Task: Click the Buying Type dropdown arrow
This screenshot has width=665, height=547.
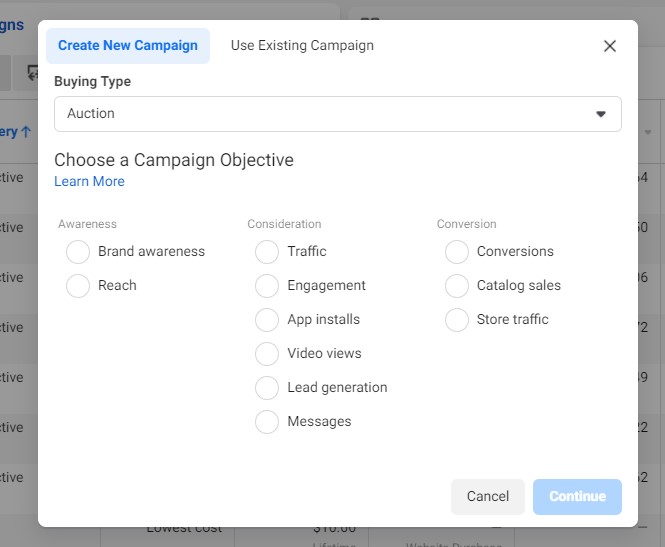Action: click(601, 114)
